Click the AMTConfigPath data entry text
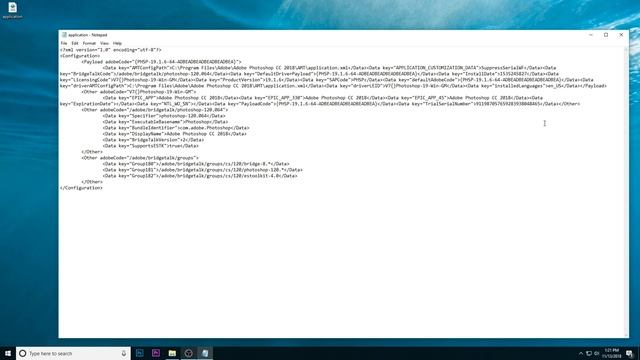This screenshot has width=640, height=360. pos(235,68)
